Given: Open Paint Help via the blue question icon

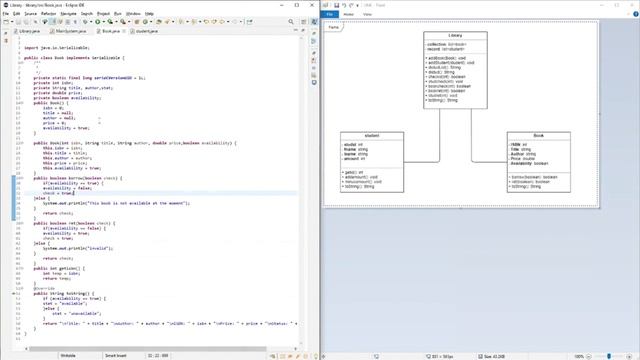Looking at the screenshot, I should [x=636, y=14].
